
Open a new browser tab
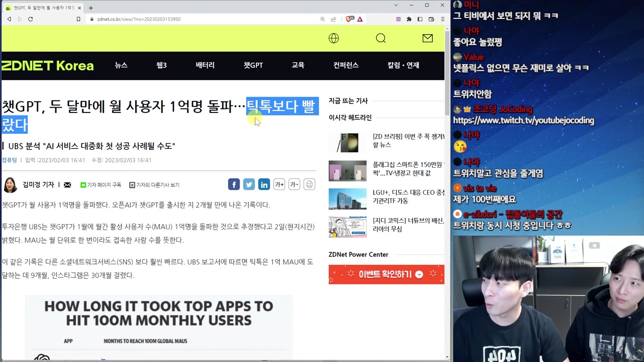pyautogui.click(x=91, y=8)
